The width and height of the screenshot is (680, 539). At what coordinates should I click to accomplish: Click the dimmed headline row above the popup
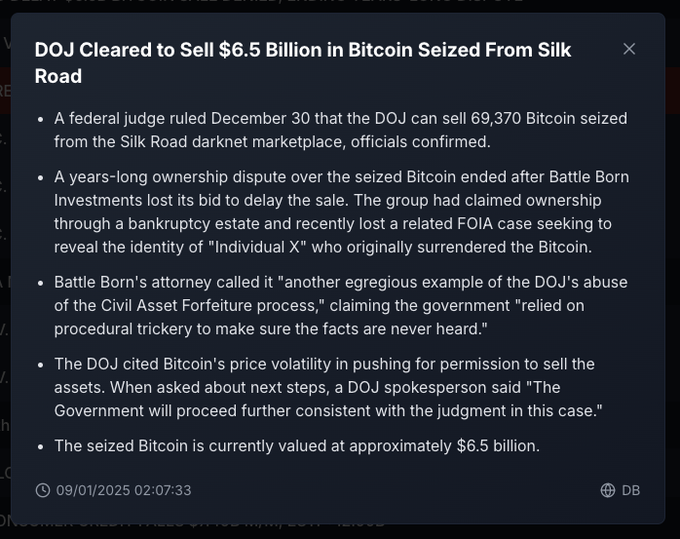coord(340,5)
